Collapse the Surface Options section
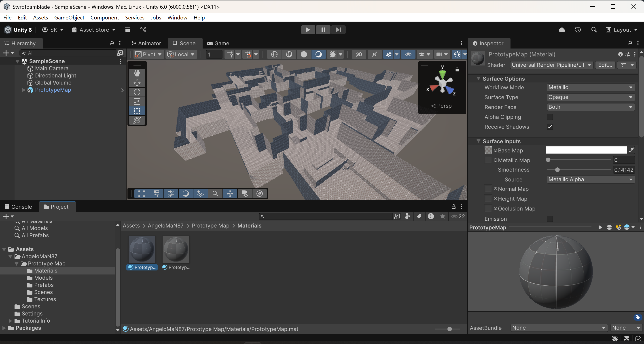Viewport: 644px width, 344px height. click(478, 78)
